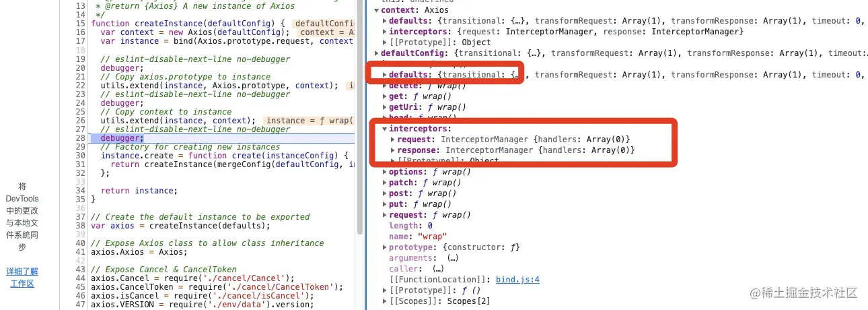
Task: Evaluate the 'arguments: (…)' getter value
Action: (x=452, y=258)
